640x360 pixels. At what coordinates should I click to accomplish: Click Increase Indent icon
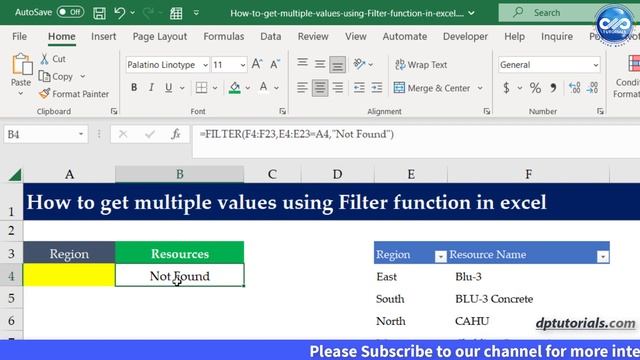click(376, 87)
